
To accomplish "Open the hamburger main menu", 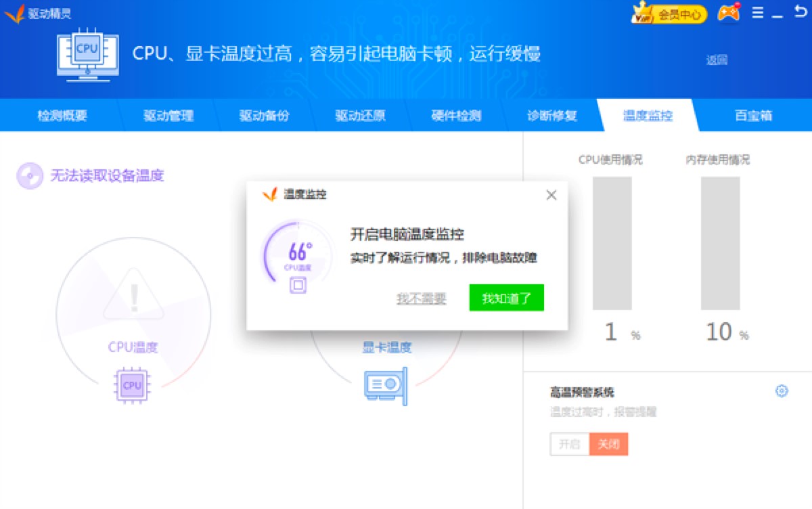I will tap(759, 12).
